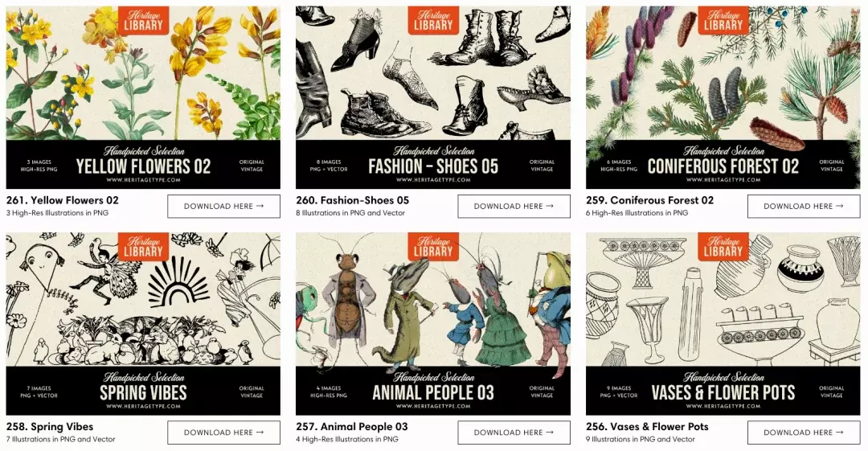Screen dimensions: 868x451
Task: Download the Vases & Flower Pots pack
Action: point(804,433)
